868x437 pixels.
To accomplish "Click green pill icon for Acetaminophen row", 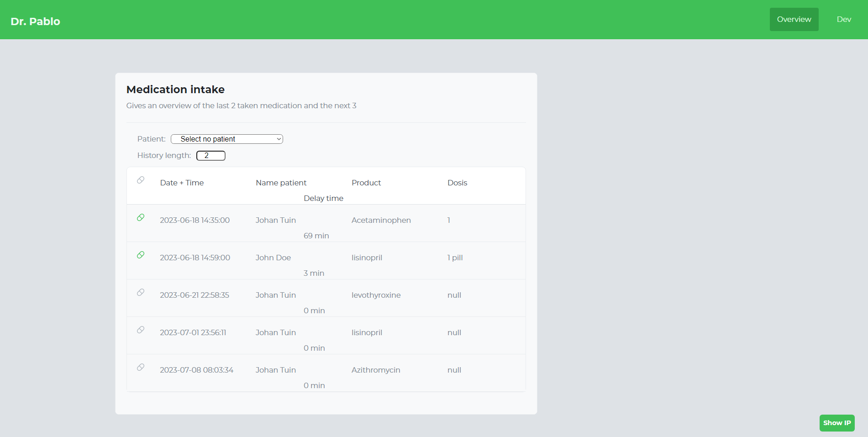I will click(x=141, y=217).
